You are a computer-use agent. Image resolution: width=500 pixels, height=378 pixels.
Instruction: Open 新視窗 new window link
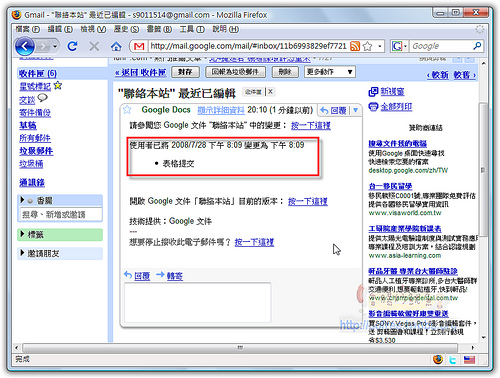pos(392,92)
